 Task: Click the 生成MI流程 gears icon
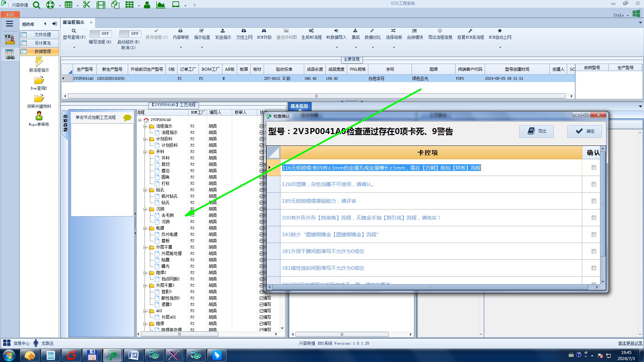(311, 31)
